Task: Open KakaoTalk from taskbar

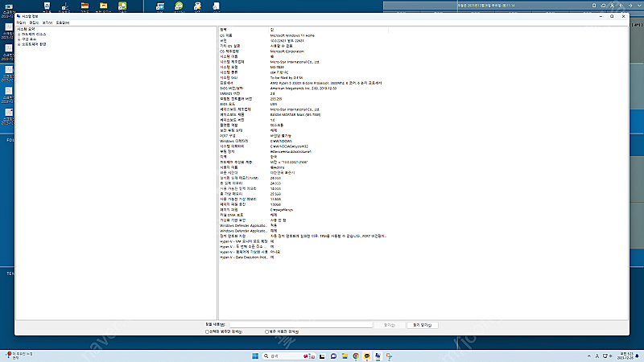Action: click(x=367, y=356)
